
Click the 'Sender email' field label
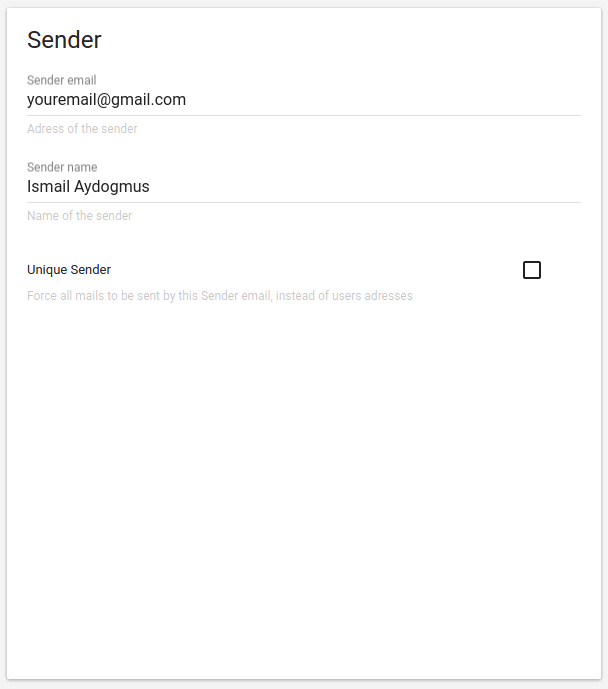pos(62,80)
